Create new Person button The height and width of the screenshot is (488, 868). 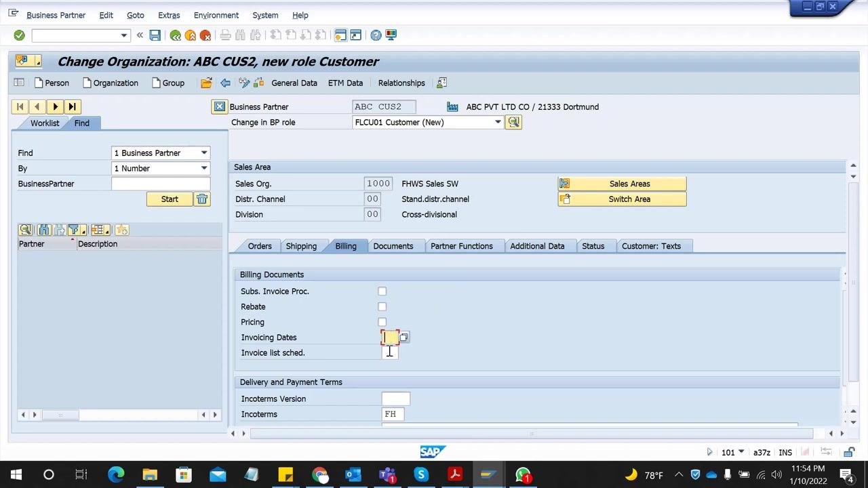pyautogui.click(x=51, y=83)
